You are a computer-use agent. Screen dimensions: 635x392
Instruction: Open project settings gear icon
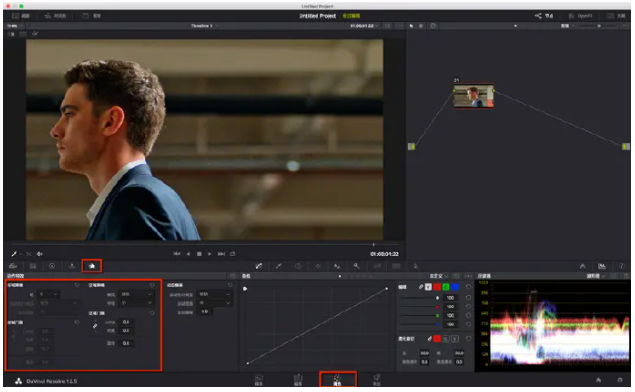(x=620, y=380)
